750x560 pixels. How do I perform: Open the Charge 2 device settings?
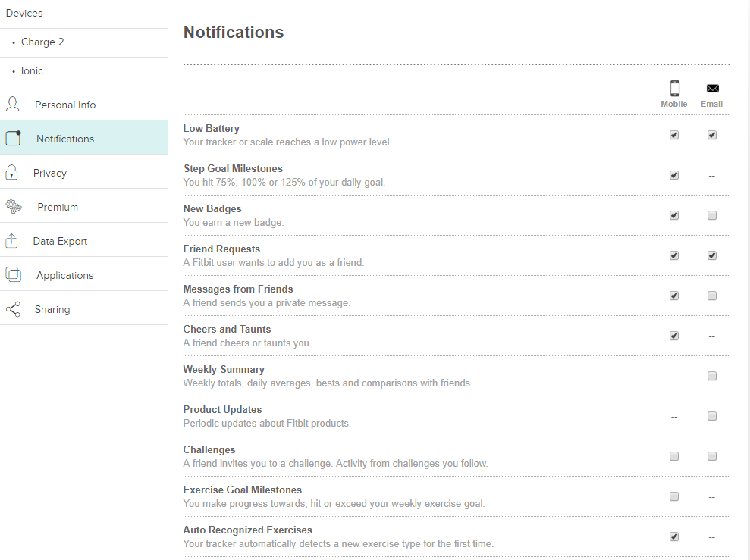(x=42, y=42)
